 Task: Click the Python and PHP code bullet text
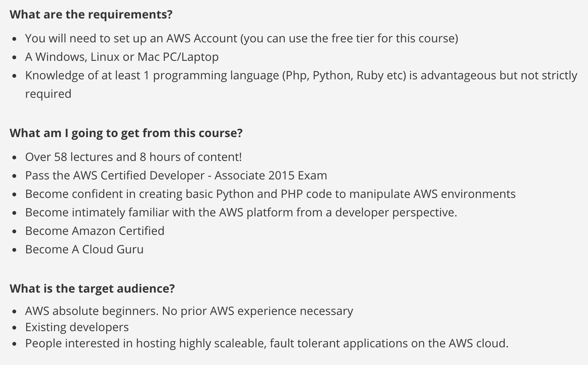pos(270,194)
